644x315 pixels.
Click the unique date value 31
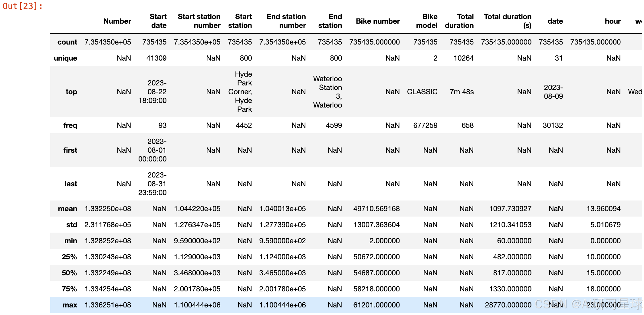click(559, 58)
